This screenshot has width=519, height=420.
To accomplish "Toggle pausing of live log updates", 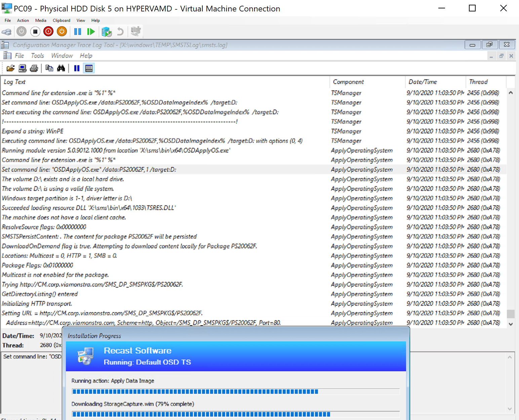I will tap(76, 68).
